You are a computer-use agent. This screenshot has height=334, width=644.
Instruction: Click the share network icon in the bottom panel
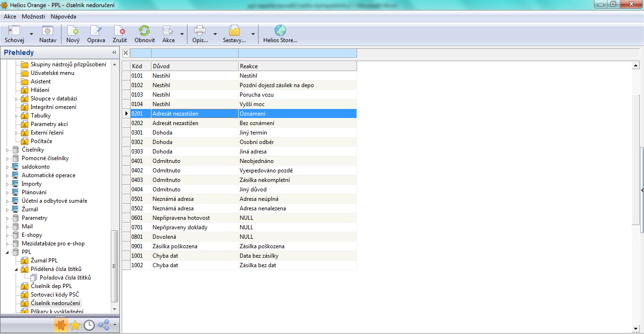pos(104,325)
